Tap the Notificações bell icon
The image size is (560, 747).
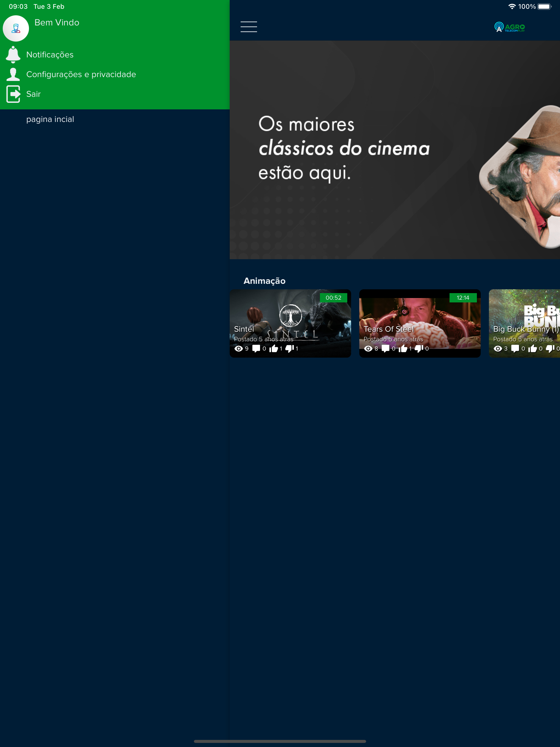coord(13,54)
